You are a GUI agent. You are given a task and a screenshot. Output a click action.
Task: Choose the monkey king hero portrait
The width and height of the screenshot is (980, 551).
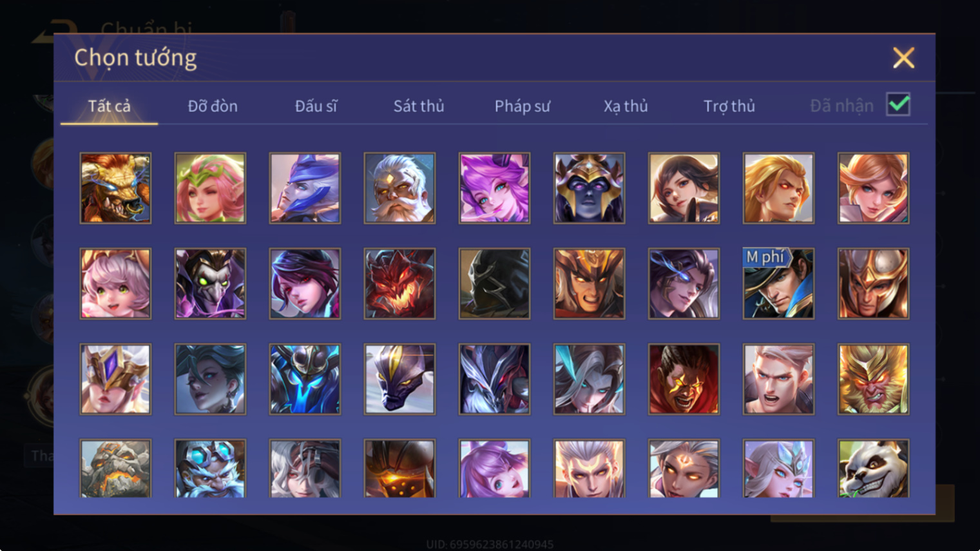pyautogui.click(x=873, y=379)
